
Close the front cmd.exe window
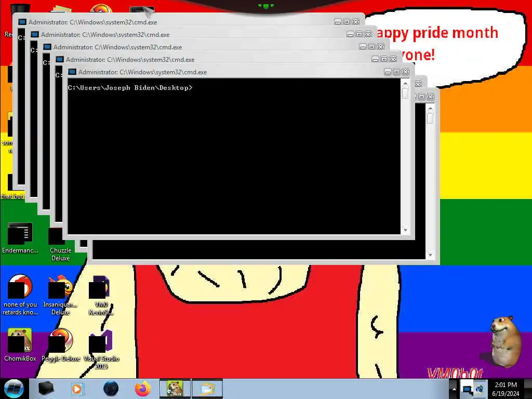[405, 72]
